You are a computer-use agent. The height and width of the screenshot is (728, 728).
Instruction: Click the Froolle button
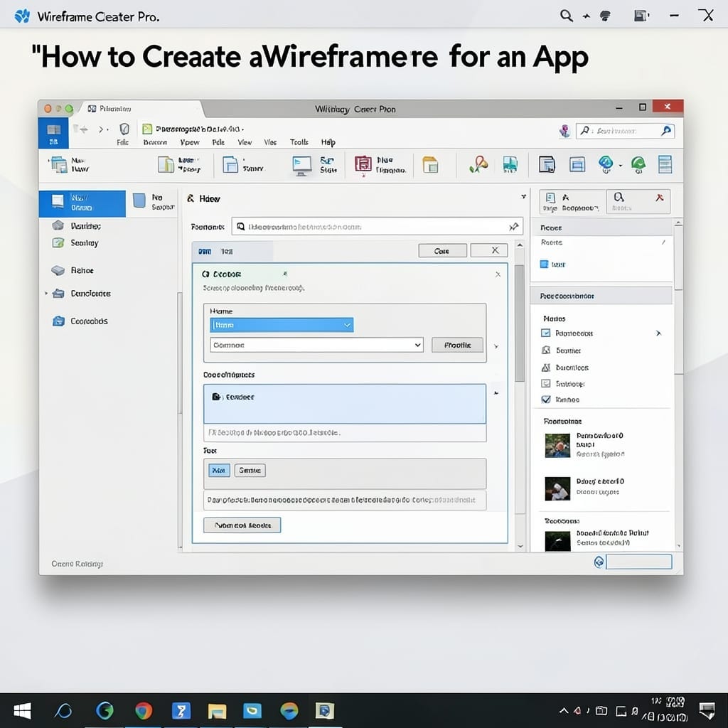tap(457, 345)
